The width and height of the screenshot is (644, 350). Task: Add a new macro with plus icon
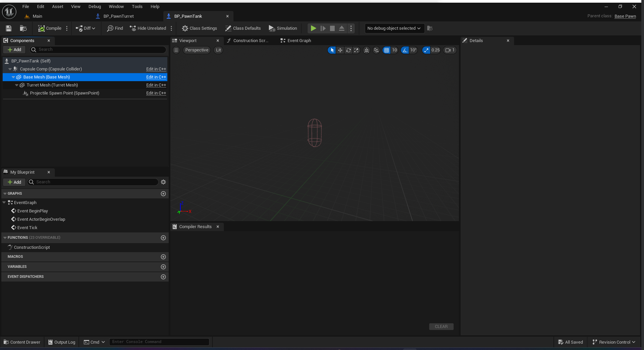coord(163,257)
